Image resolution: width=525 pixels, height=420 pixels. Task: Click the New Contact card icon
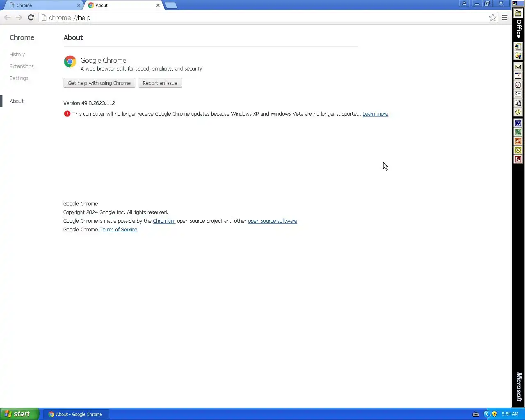[x=518, y=94]
